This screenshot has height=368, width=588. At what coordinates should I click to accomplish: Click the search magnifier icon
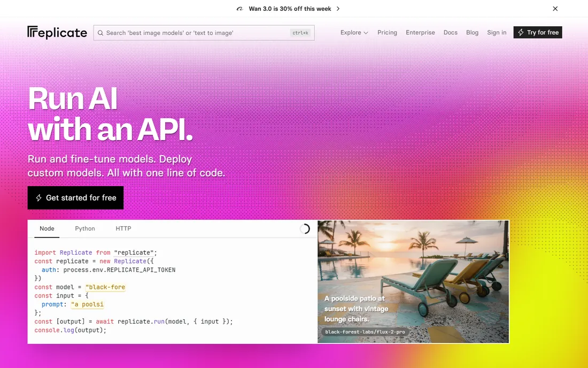point(100,33)
